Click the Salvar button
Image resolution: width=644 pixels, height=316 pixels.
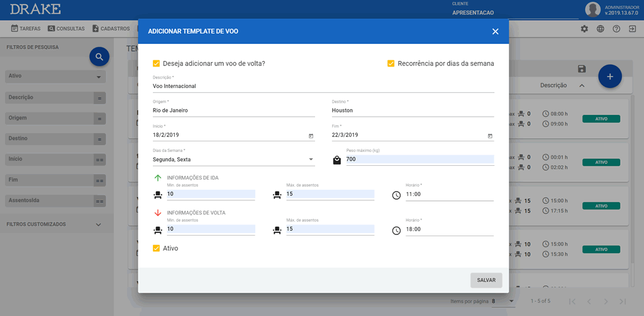[x=486, y=280]
